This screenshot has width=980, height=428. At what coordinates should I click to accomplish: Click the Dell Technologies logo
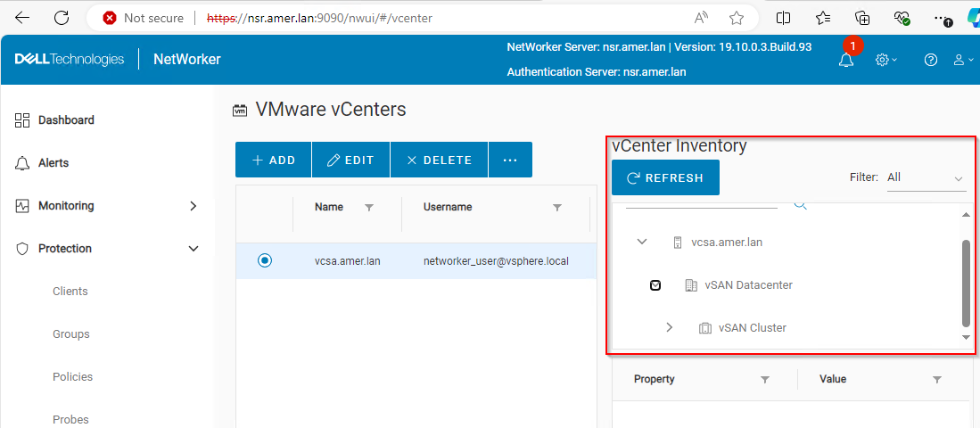coord(70,60)
